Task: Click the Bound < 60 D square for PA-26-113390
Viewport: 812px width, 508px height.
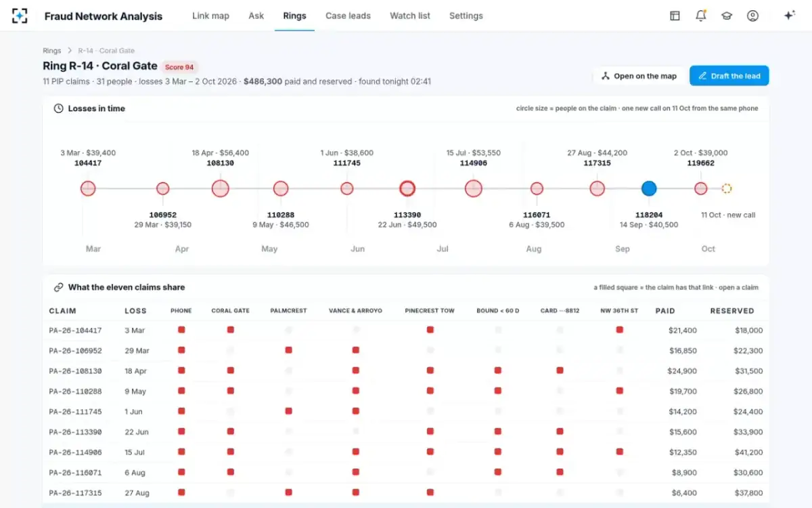Action: tap(498, 431)
